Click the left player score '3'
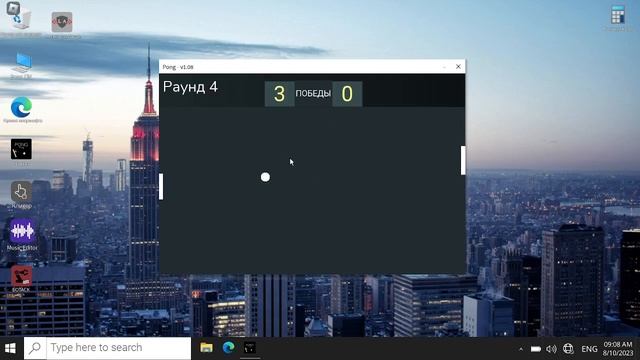 click(x=279, y=94)
